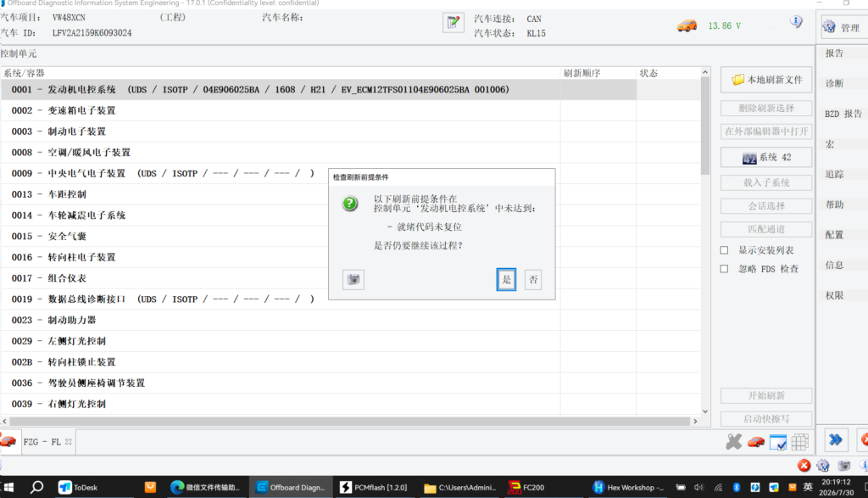Click the Wi-Fi network tray icon
Image resolution: width=868 pixels, height=498 pixels.
(718, 488)
